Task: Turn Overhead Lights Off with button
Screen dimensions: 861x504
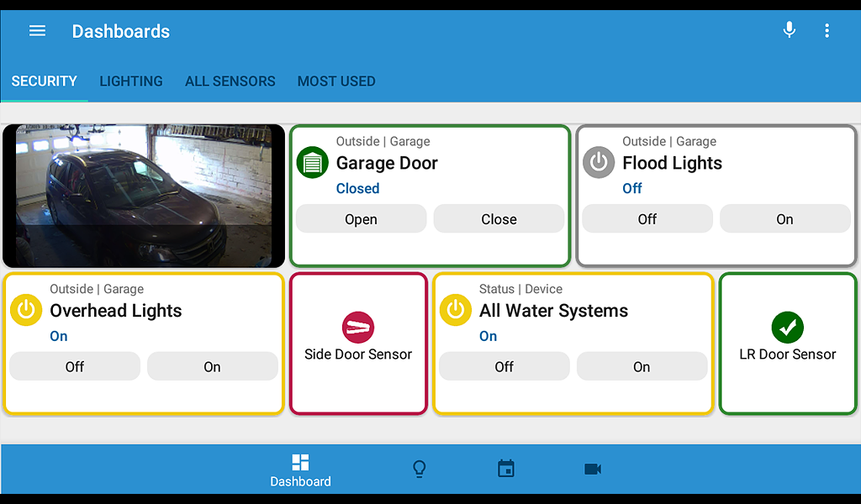Action: pos(75,366)
